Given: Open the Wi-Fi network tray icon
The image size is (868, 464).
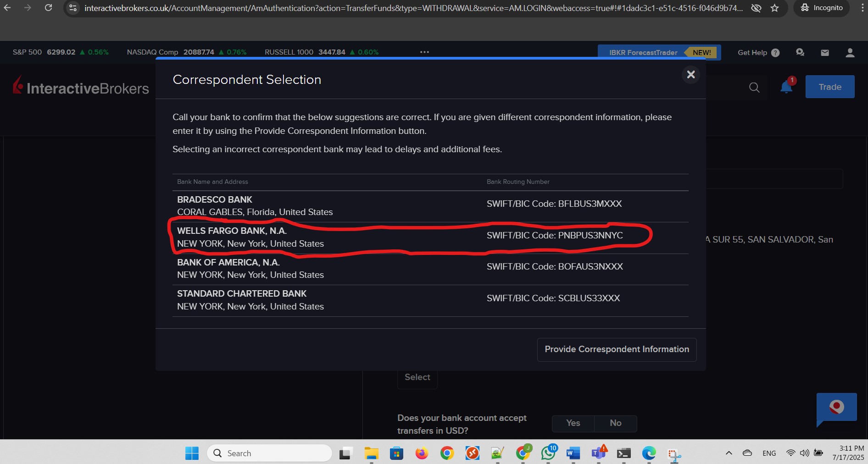Looking at the screenshot, I should 790,453.
